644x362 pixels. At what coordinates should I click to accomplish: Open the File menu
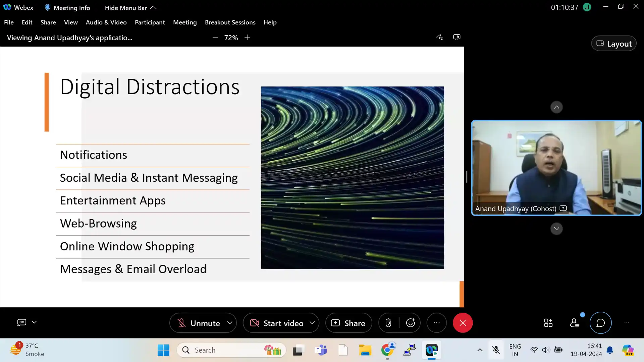[9, 22]
